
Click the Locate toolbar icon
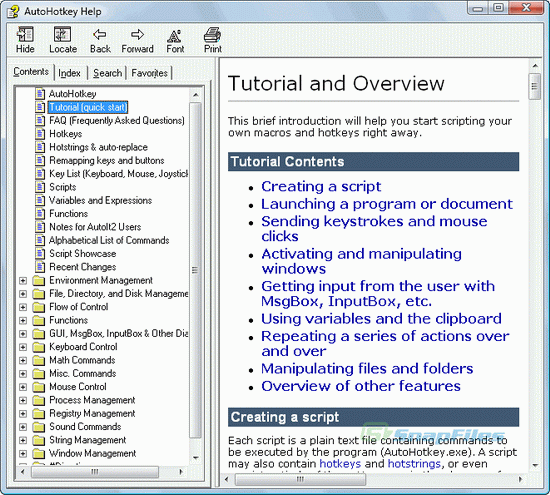click(x=63, y=39)
